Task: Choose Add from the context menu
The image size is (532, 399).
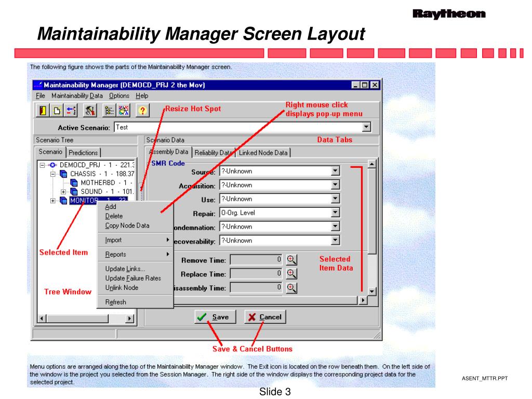Action: [136, 207]
